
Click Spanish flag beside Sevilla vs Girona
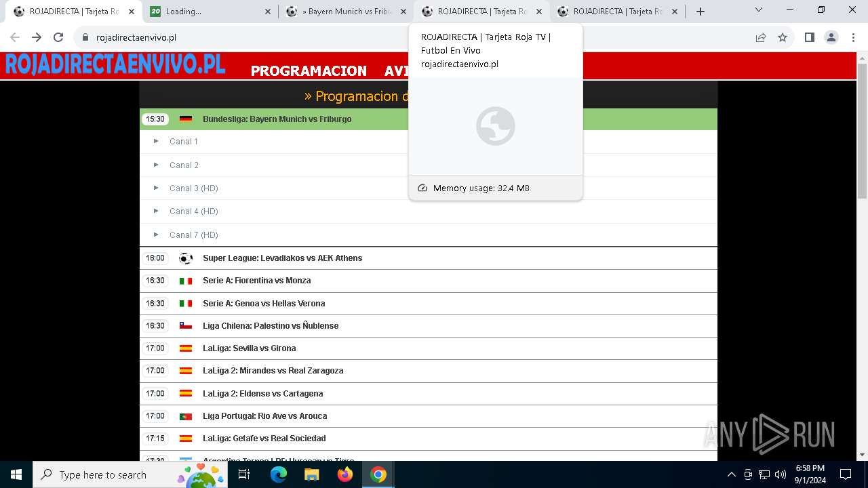(x=186, y=348)
